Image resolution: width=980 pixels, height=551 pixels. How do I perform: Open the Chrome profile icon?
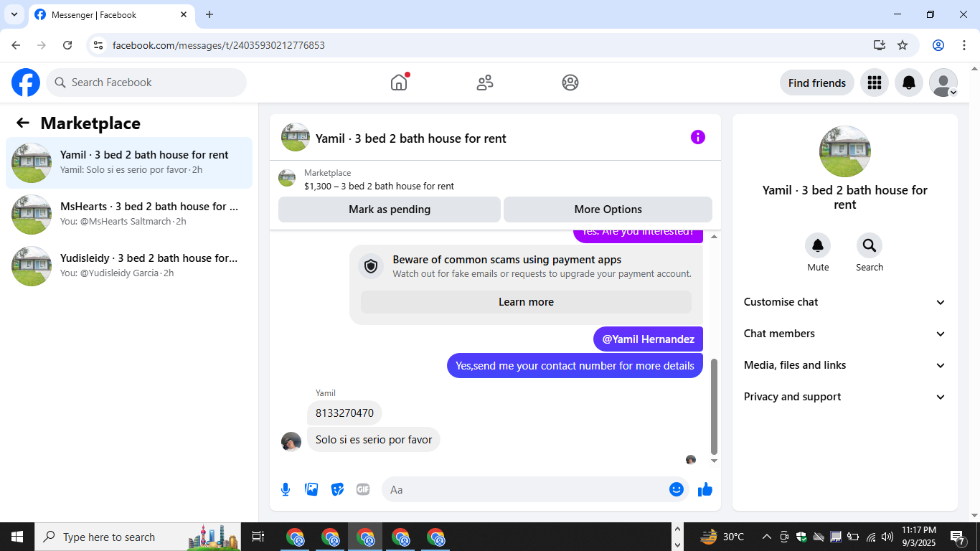coord(938,45)
